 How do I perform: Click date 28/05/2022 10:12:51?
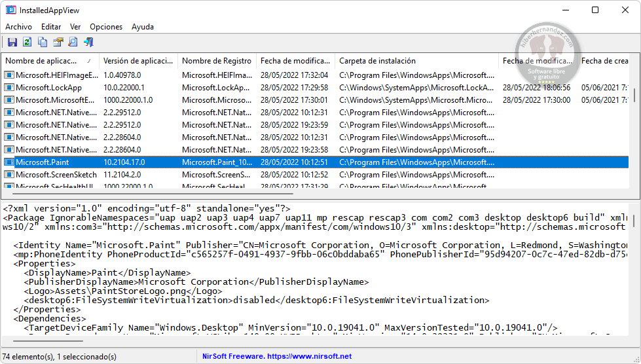point(295,162)
